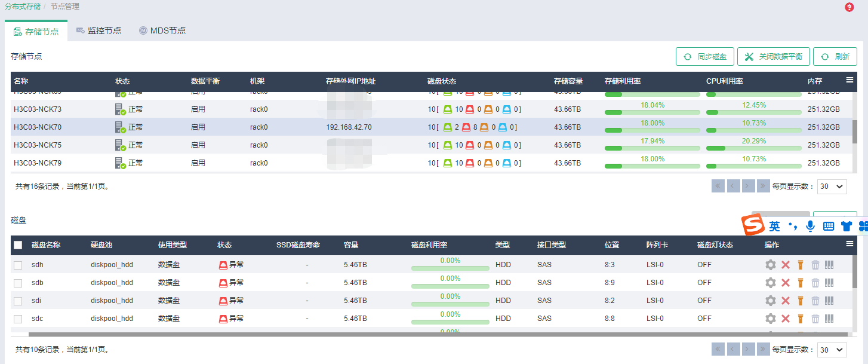
Task: Turn on the locator light icon for sdc
Action: click(801, 319)
